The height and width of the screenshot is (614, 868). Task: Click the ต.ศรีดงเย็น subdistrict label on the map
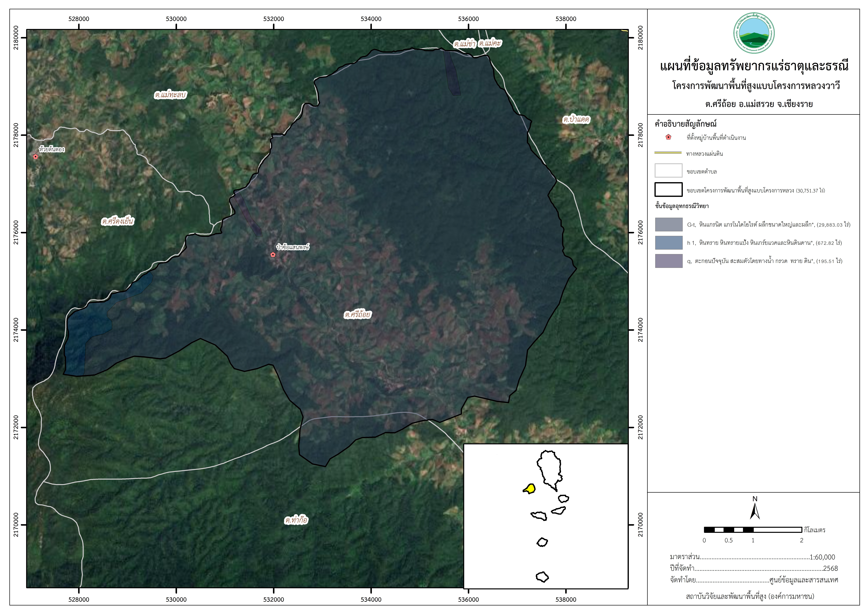point(118,221)
